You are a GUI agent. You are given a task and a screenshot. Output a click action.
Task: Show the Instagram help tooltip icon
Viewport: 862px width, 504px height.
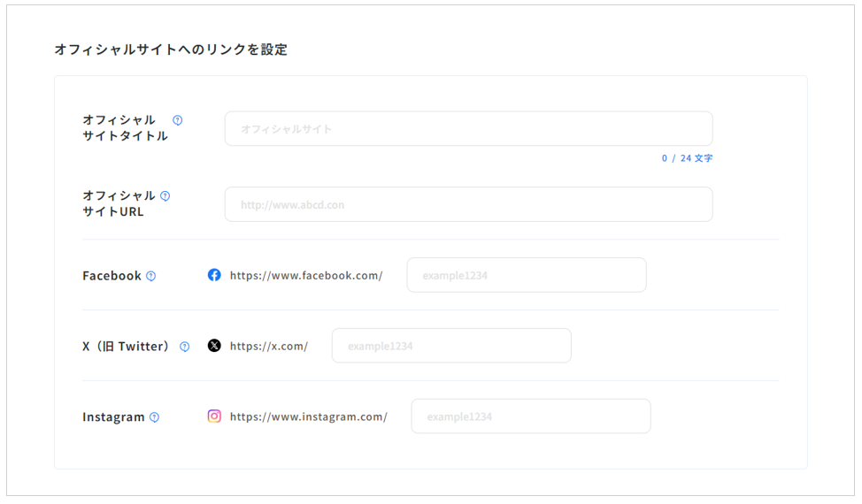coord(155,417)
